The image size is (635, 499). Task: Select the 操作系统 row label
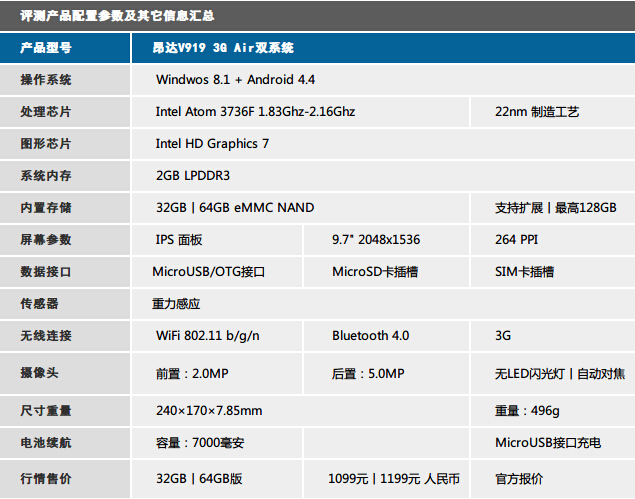click(x=46, y=79)
